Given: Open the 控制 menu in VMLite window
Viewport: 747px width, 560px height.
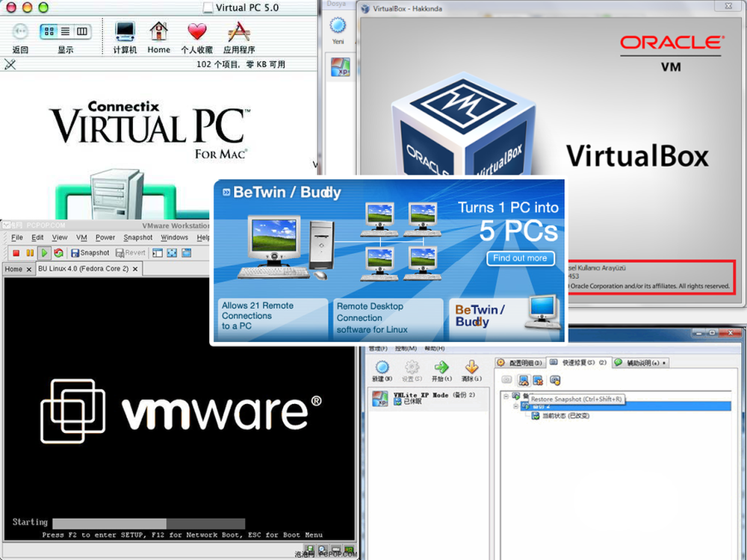Looking at the screenshot, I should [x=406, y=349].
